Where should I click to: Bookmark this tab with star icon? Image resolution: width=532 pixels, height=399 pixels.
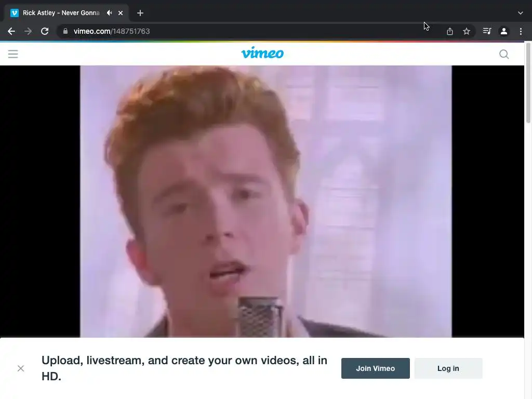coord(467,31)
